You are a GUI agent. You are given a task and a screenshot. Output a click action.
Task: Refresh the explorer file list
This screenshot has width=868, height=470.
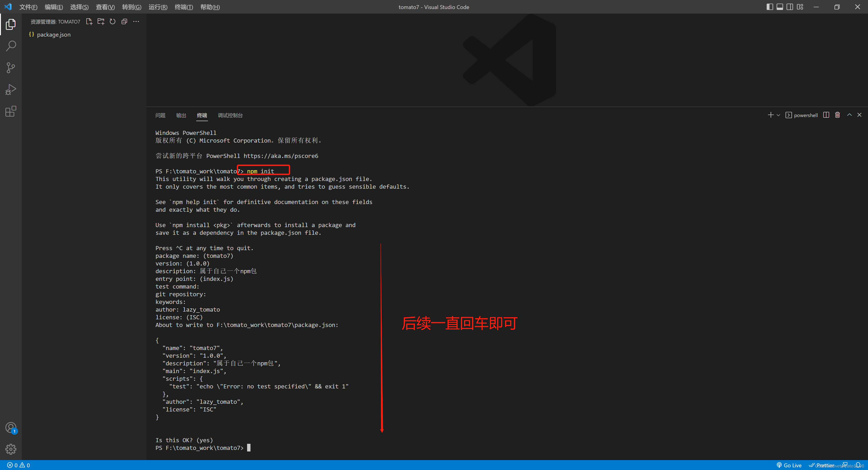113,21
